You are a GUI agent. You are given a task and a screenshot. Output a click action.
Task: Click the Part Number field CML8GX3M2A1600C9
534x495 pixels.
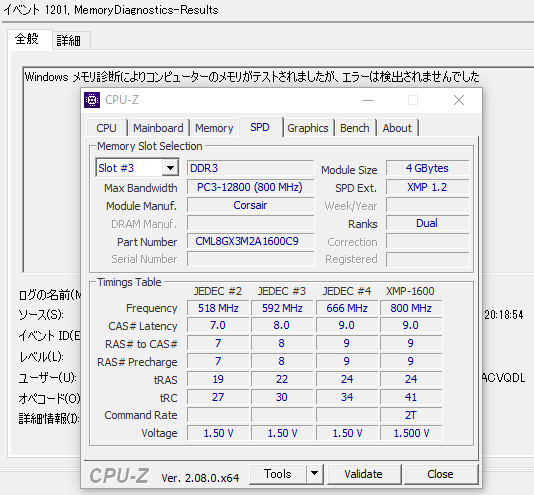(x=250, y=241)
